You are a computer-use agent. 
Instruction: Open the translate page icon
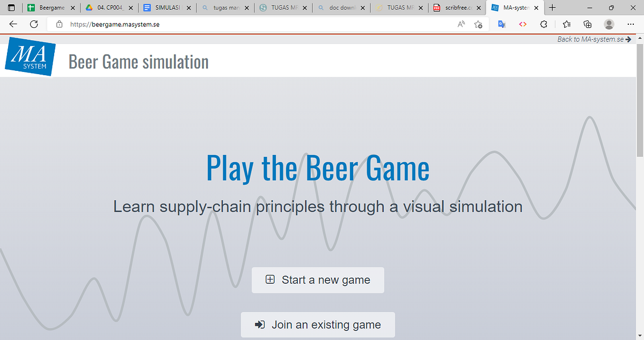tap(502, 24)
